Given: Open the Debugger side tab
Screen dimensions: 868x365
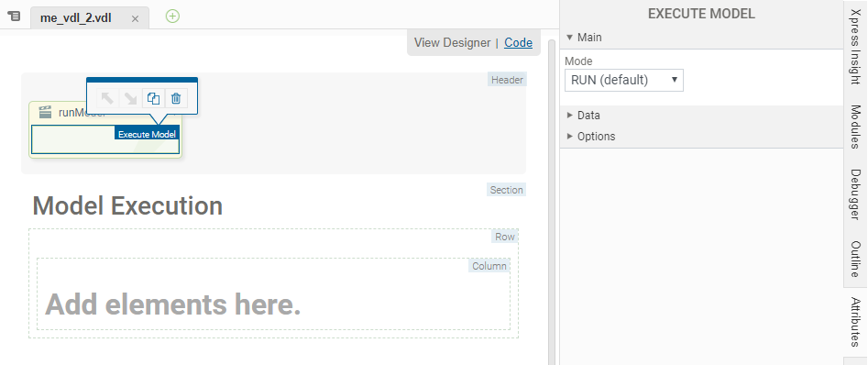Looking at the screenshot, I should (855, 194).
